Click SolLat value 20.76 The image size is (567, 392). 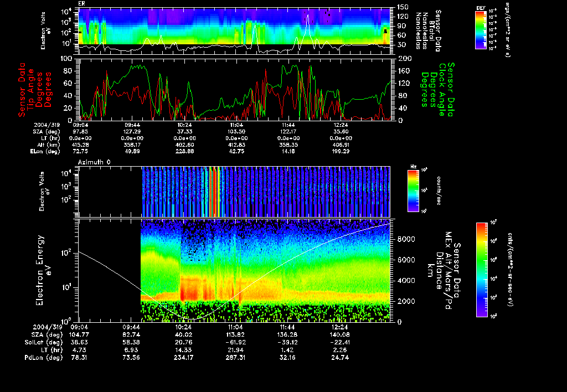pos(183,342)
